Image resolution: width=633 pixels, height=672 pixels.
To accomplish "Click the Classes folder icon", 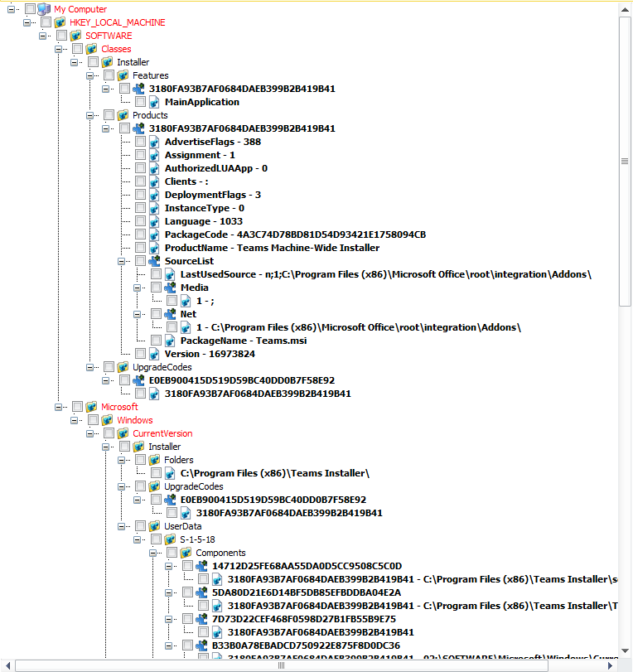I will click(x=92, y=49).
